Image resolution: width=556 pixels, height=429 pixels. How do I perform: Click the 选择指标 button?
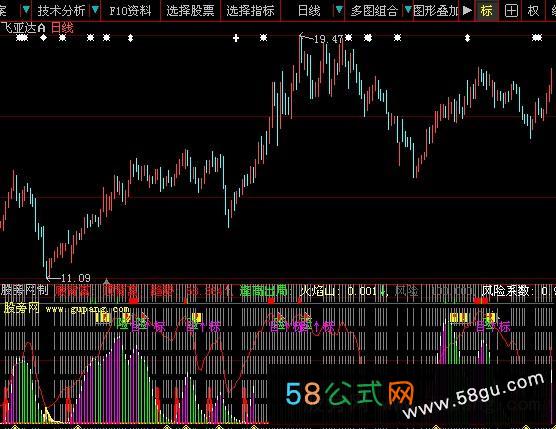click(250, 11)
